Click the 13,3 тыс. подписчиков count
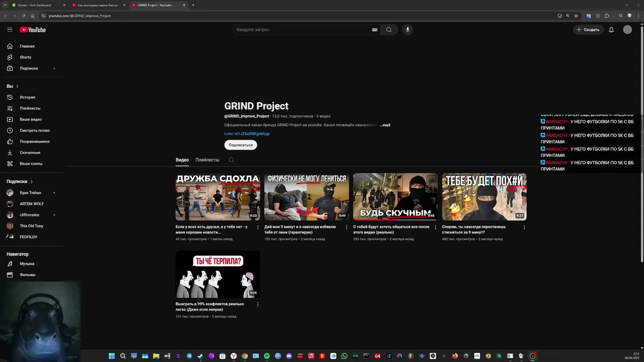Image resolution: width=644 pixels, height=362 pixels. click(292, 116)
